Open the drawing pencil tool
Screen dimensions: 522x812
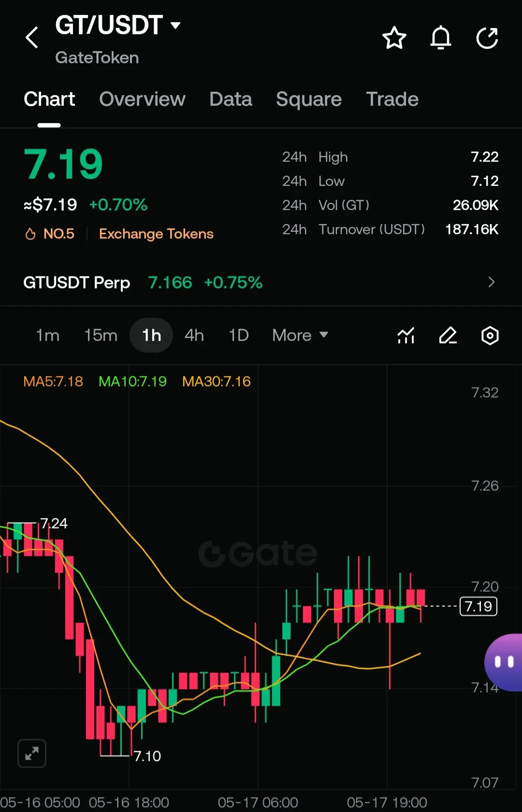coord(448,335)
